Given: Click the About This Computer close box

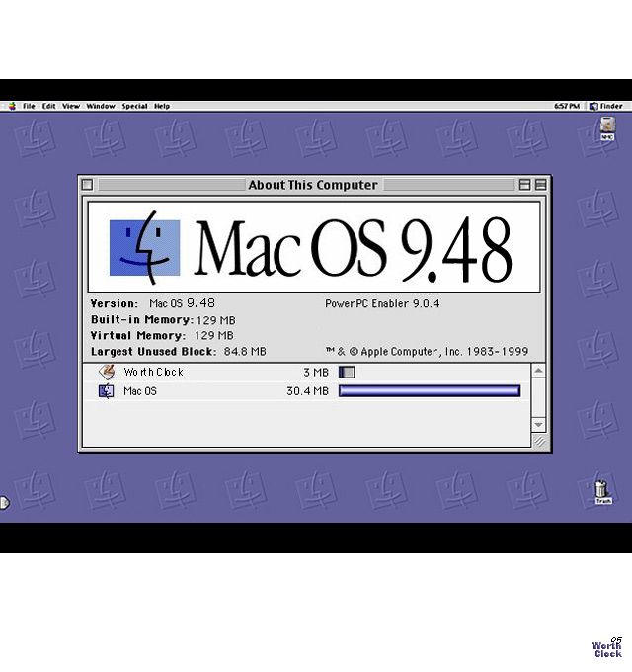Looking at the screenshot, I should [x=87, y=185].
